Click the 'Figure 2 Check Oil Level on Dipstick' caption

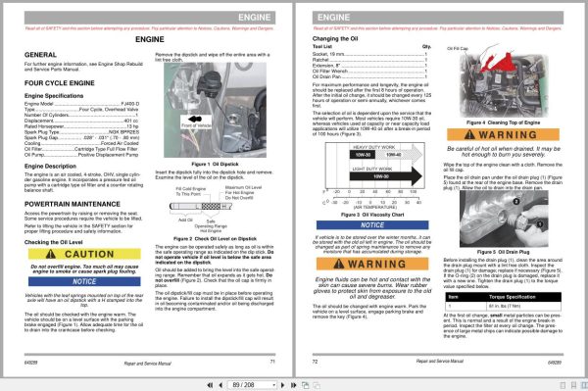point(215,239)
